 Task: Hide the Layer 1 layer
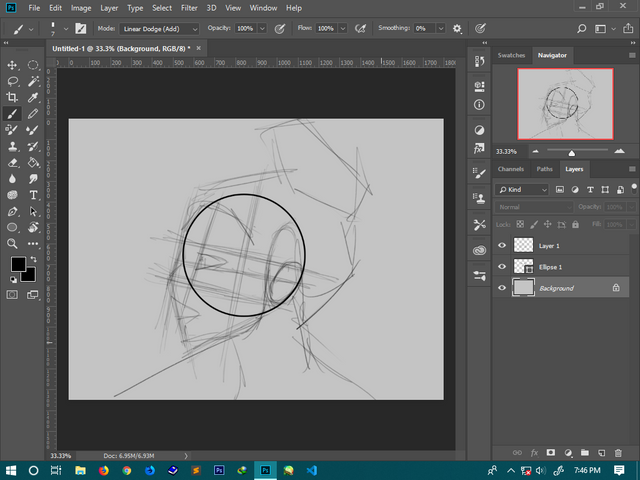(x=502, y=245)
